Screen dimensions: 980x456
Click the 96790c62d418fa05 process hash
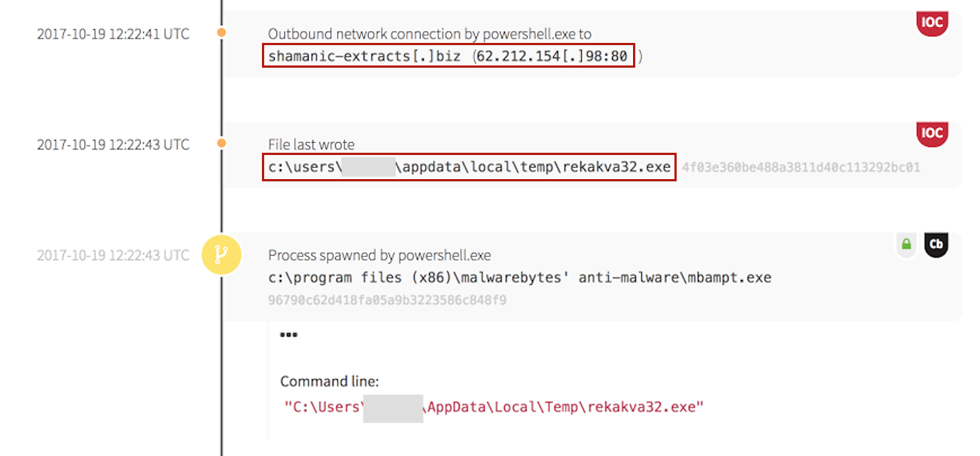[x=388, y=300]
